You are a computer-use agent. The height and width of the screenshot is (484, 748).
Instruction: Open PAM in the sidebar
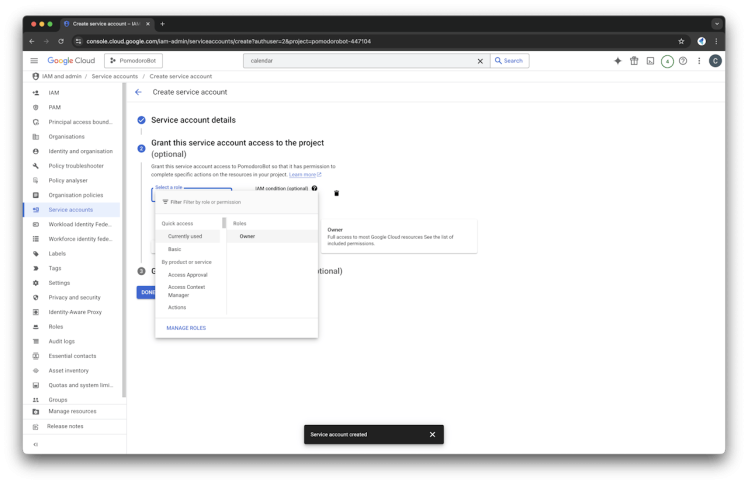(72, 107)
